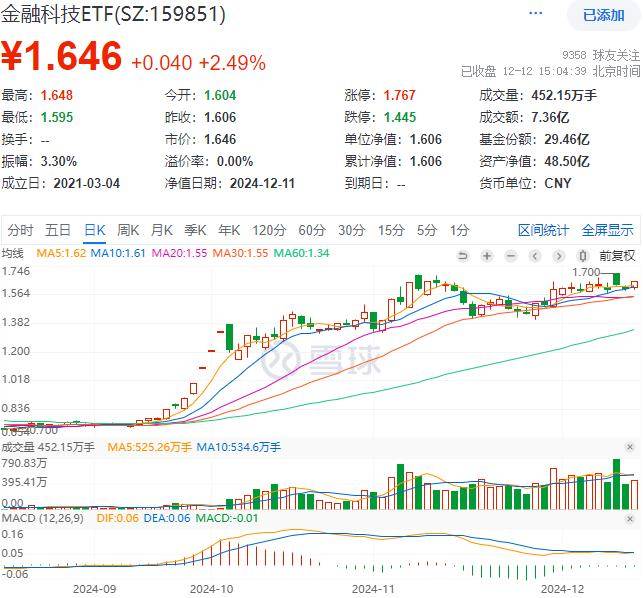This screenshot has width=643, height=598.
Task: Click the 最高 value 1.648
Action: [57, 95]
